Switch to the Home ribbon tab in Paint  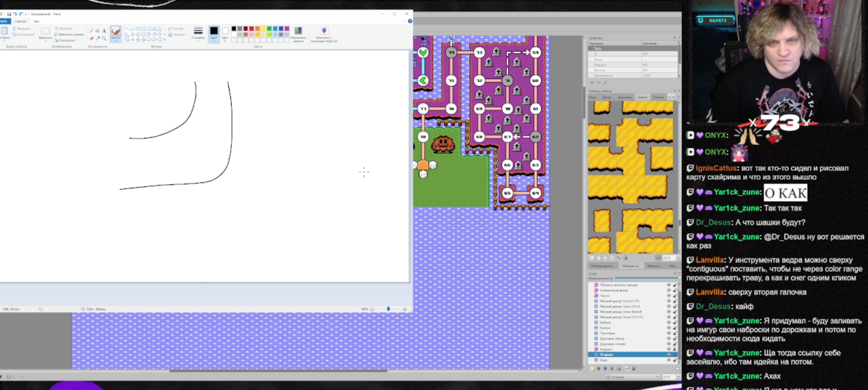20,21
